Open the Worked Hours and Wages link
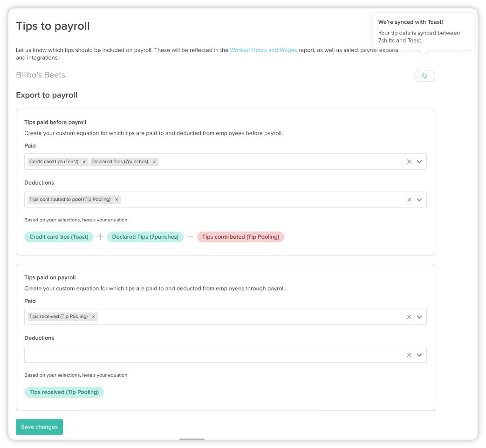 pyautogui.click(x=263, y=50)
